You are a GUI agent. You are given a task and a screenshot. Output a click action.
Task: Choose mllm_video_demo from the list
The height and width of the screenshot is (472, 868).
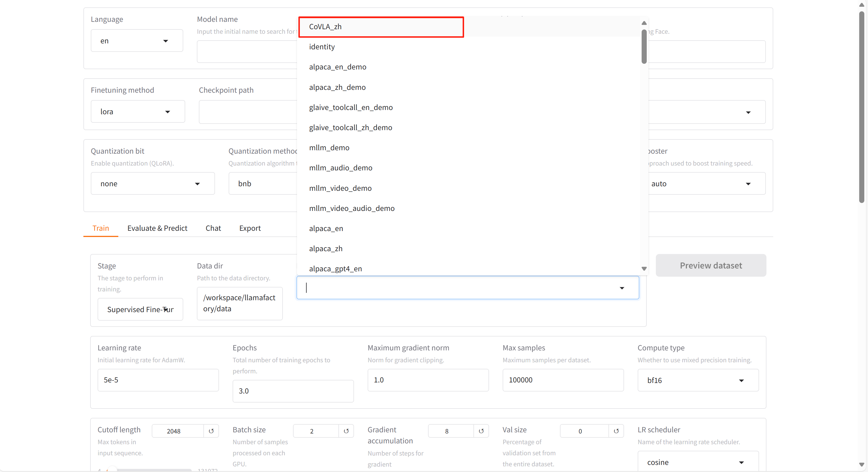[x=340, y=188]
